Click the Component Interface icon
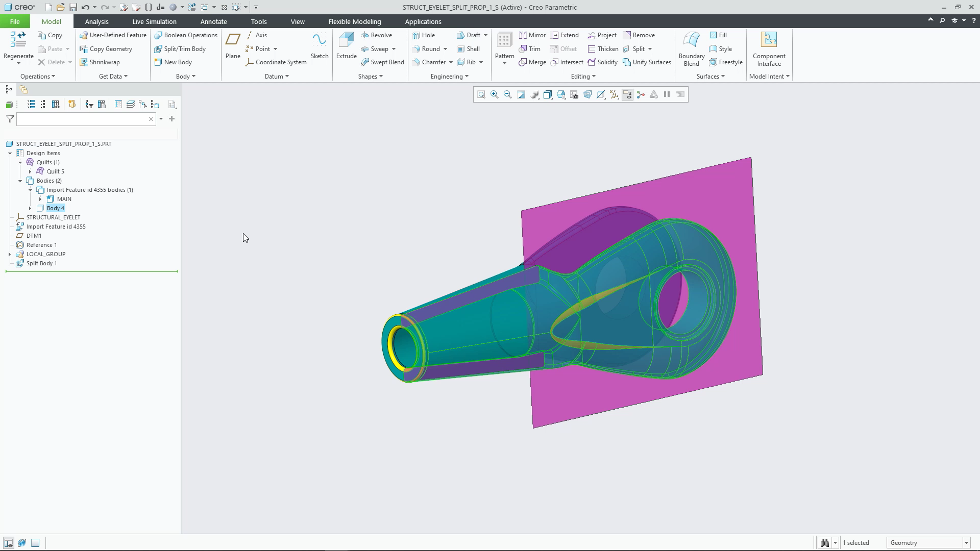The image size is (980, 551). pos(769,40)
